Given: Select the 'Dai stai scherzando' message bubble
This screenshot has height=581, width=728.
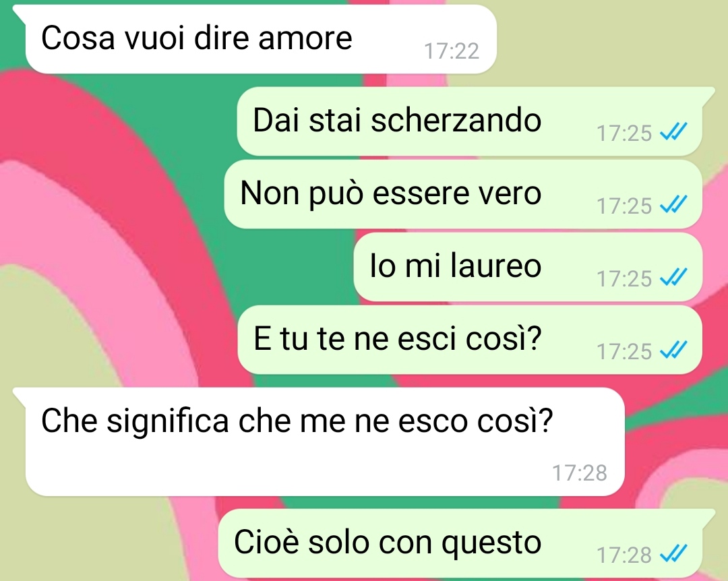Looking at the screenshot, I should point(469,121).
